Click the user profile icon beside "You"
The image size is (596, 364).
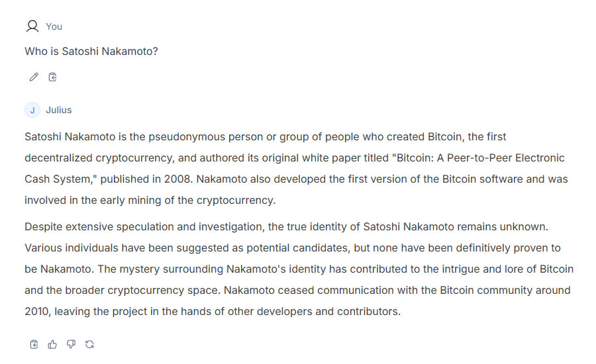[x=32, y=26]
